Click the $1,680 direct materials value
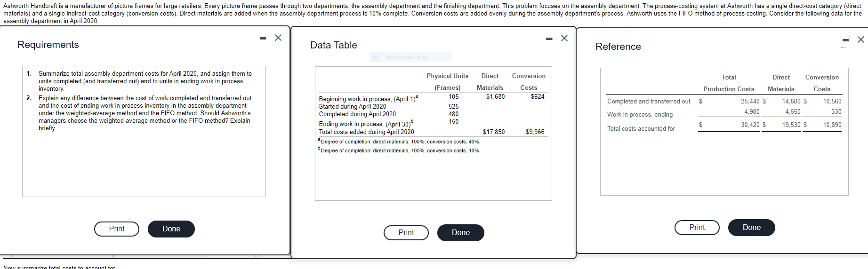Screen dimensions: 868x269 click(x=495, y=96)
